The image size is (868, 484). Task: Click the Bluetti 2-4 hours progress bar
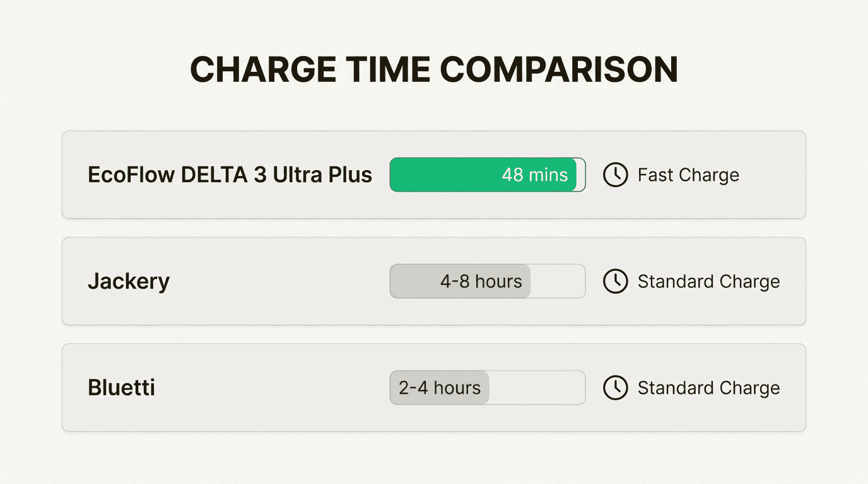(440, 388)
